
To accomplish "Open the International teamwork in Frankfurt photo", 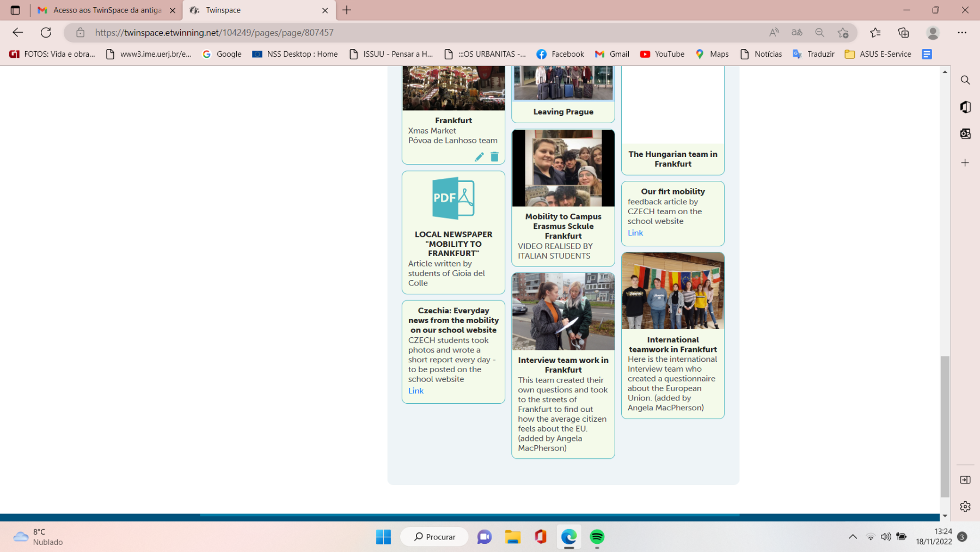I will coord(673,291).
